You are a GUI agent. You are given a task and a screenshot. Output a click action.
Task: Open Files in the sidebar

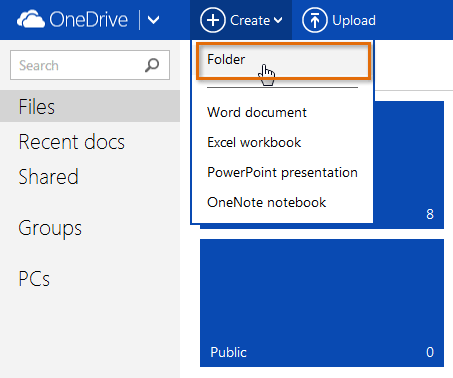click(90, 106)
